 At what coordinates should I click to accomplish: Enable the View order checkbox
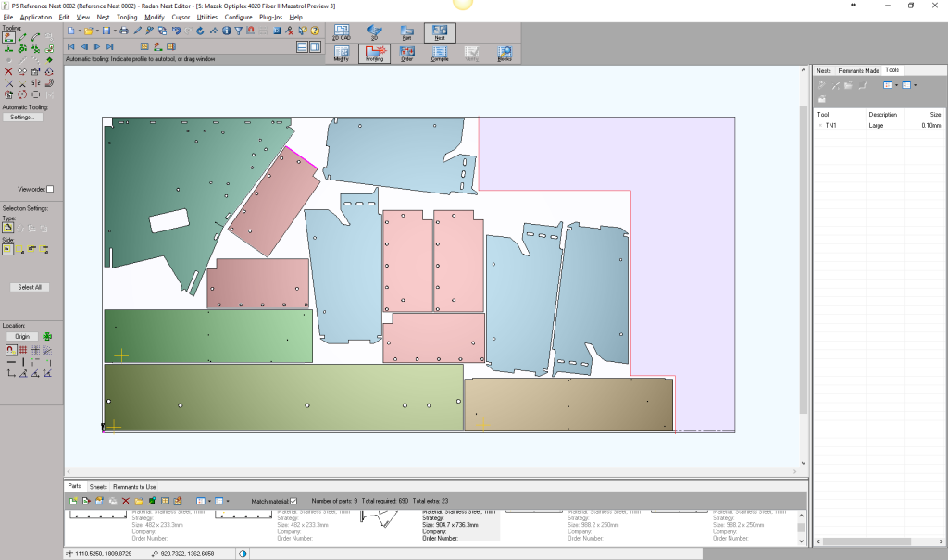point(50,189)
